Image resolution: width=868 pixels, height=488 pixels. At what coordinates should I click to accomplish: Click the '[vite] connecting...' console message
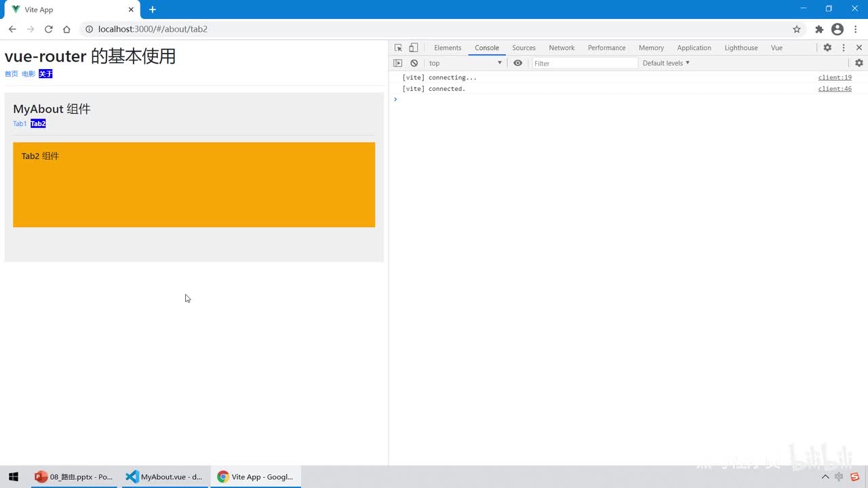439,77
